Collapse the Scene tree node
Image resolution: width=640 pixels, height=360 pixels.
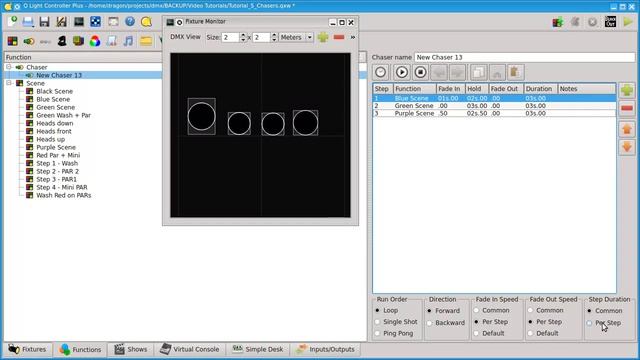click(9, 83)
